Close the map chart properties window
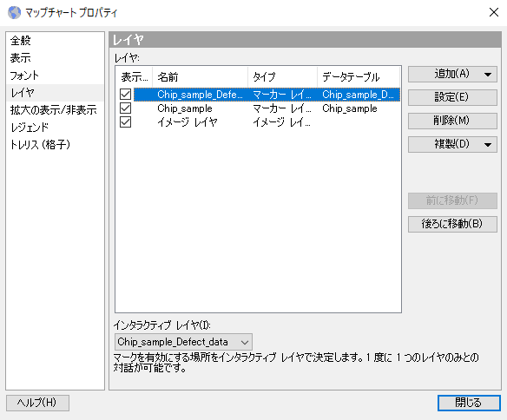507x420 pixels. click(x=493, y=13)
